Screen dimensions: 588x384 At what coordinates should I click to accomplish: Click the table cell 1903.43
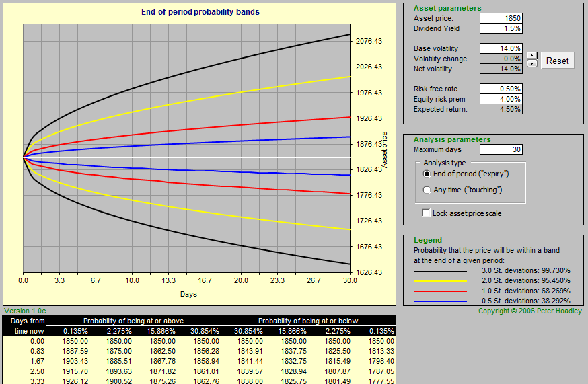click(75, 362)
